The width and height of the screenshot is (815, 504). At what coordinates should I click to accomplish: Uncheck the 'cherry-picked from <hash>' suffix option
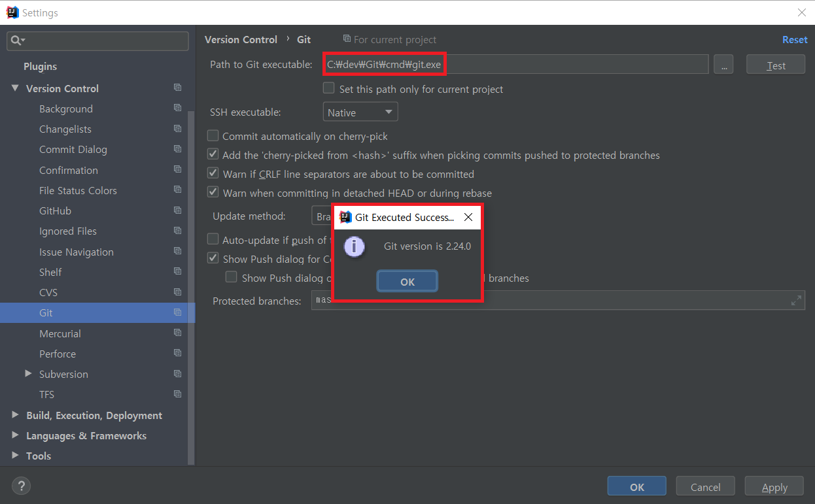213,155
